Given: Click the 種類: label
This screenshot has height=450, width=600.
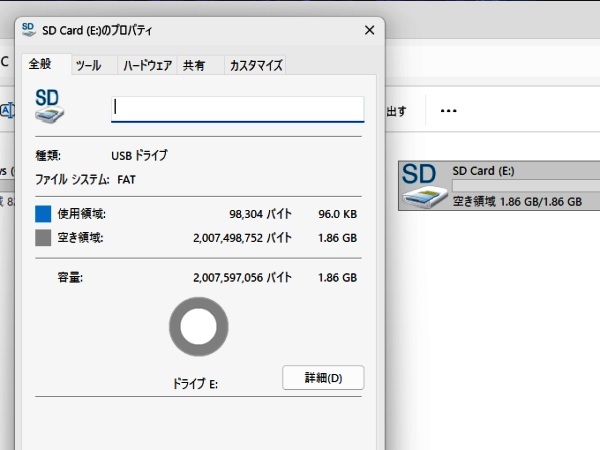Looking at the screenshot, I should coord(48,156).
